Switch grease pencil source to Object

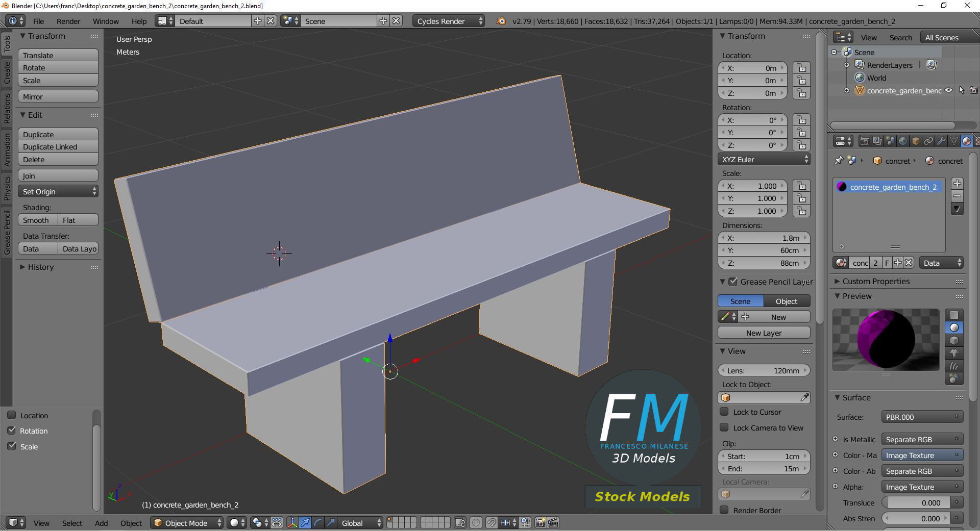[787, 301]
